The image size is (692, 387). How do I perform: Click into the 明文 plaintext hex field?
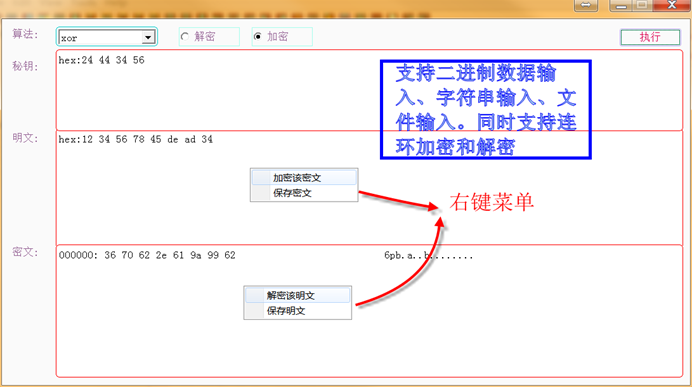tap(369, 188)
